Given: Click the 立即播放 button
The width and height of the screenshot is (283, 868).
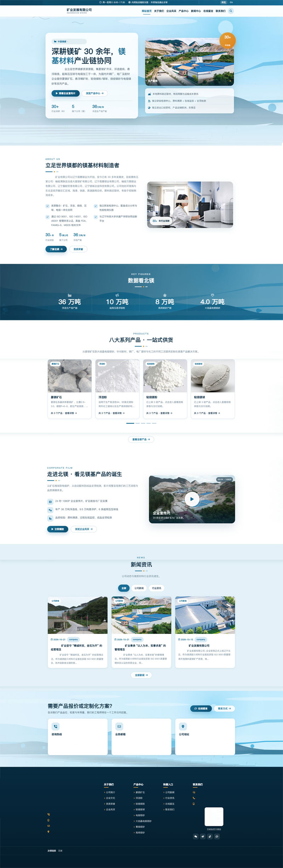Looking at the screenshot, I should coord(58,529).
